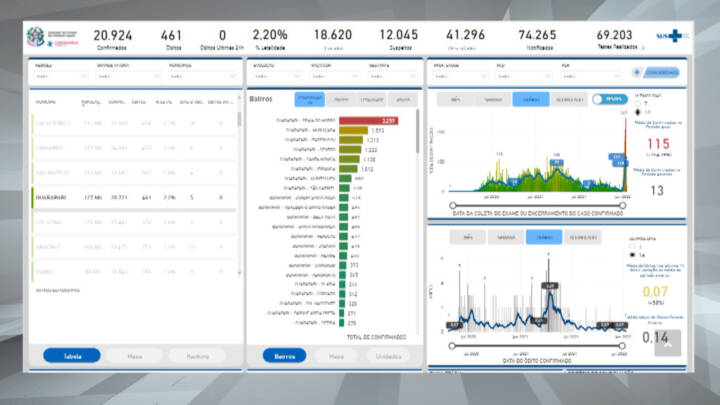The height and width of the screenshot is (405, 720).
Task: Toggle the blue switch above the confirmed cases chart
Action: coord(609,99)
